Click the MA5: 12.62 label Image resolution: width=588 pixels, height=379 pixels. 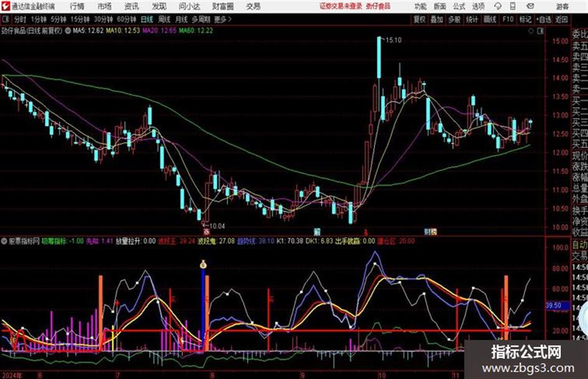point(88,30)
